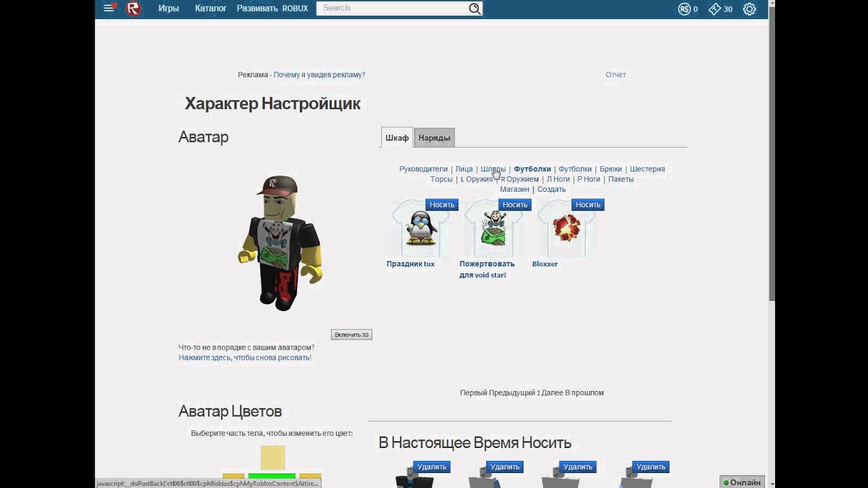Switch to the Наряды tab

pyautogui.click(x=434, y=138)
